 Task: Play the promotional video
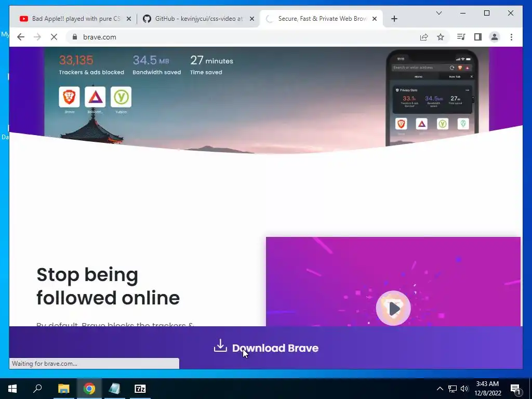point(393,309)
